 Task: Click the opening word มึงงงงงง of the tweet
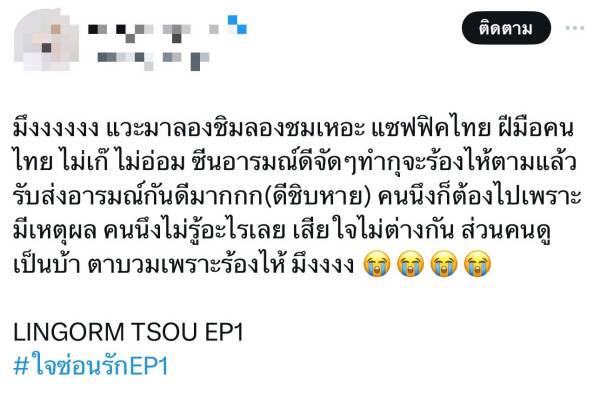click(x=56, y=129)
